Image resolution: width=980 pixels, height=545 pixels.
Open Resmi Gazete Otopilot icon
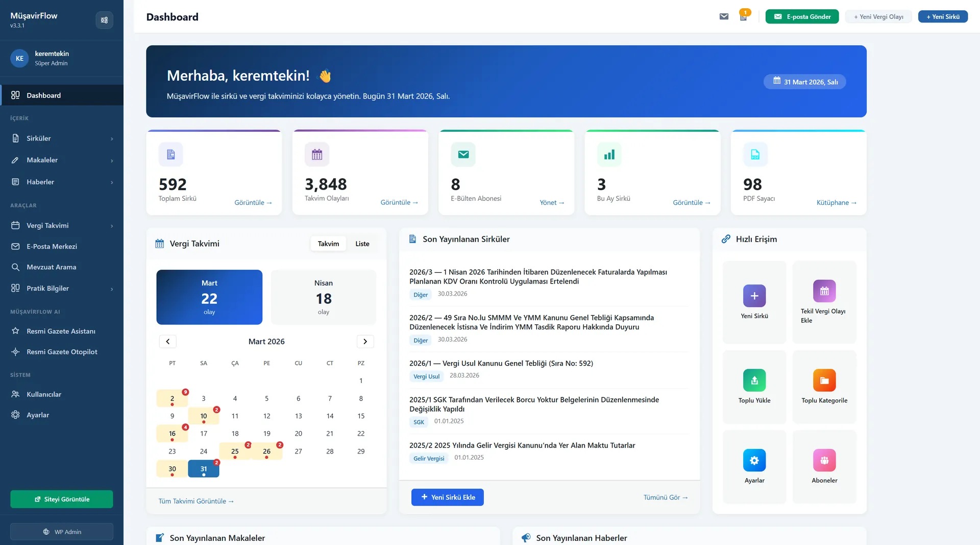click(15, 351)
